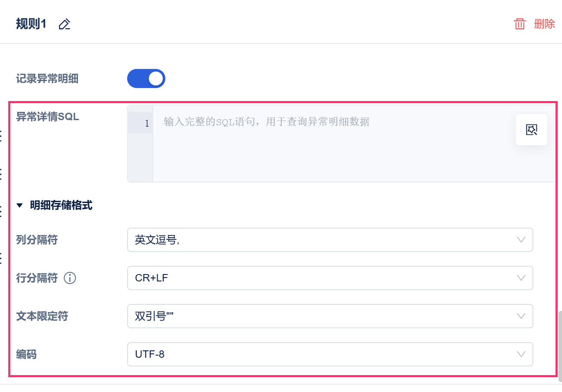Click the chevron in the 双引号 field
This screenshot has width=562, height=392.
[521, 316]
